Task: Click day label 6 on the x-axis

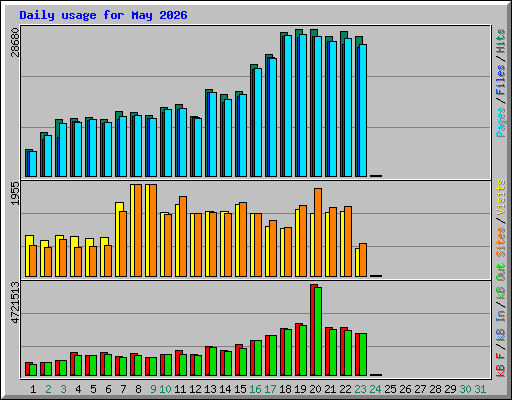Action: 108,389
